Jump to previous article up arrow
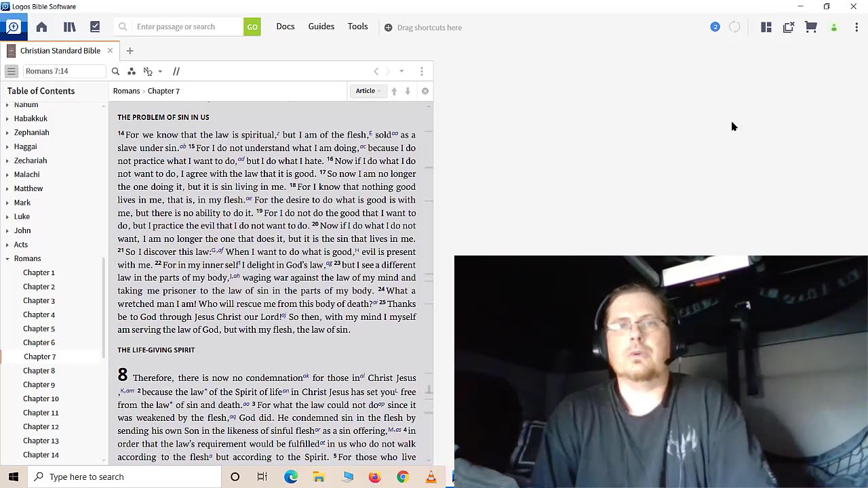The width and height of the screenshot is (868, 488). click(394, 91)
